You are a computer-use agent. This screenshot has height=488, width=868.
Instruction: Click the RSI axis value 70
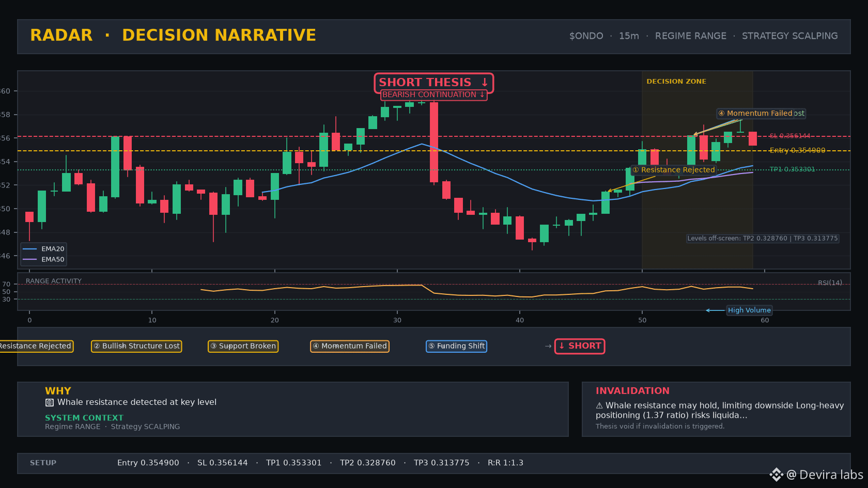6,284
